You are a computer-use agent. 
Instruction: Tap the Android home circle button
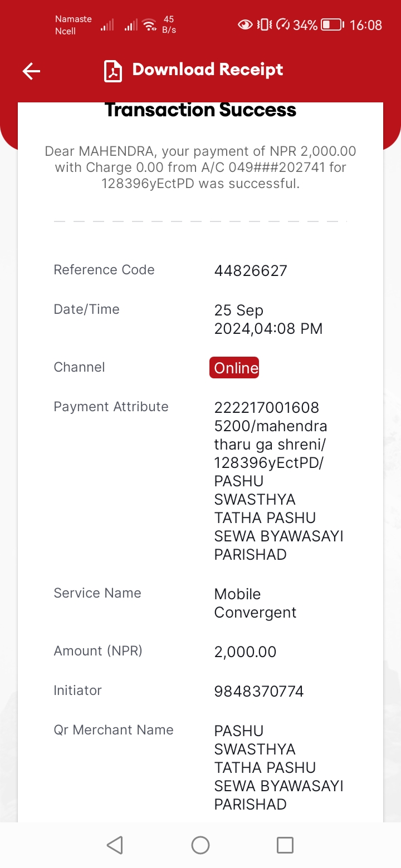[200, 845]
